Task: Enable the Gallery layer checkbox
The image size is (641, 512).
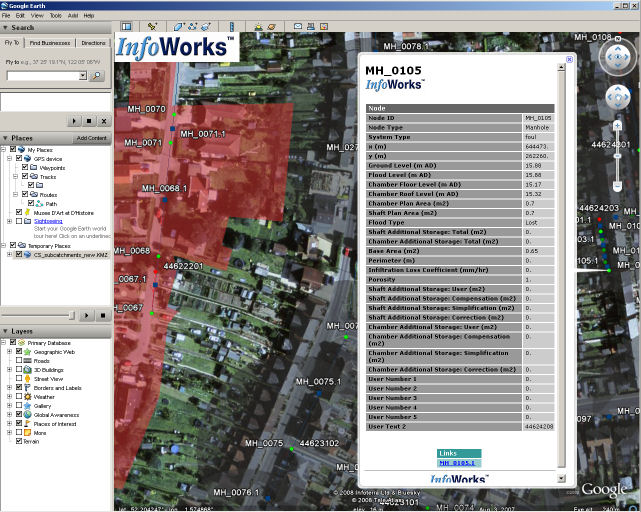Action: click(19, 405)
